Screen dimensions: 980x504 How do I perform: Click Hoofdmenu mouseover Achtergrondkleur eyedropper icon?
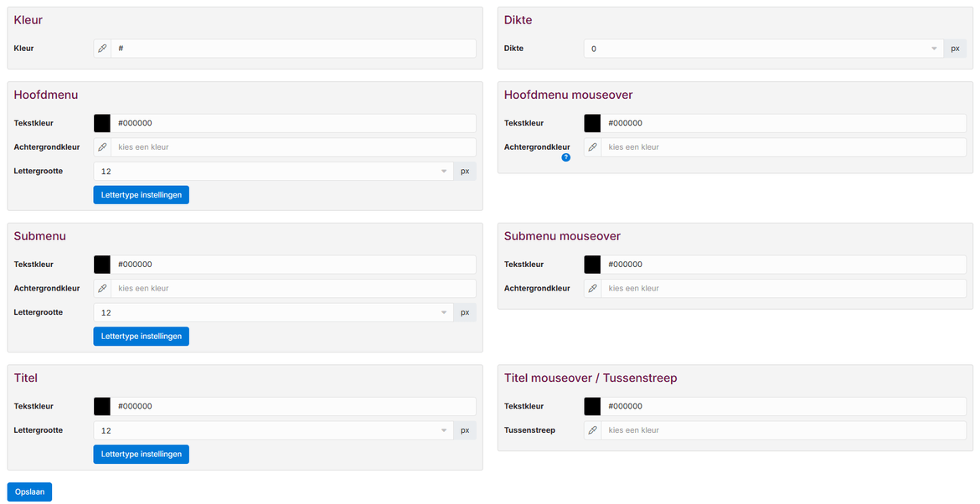(x=592, y=147)
